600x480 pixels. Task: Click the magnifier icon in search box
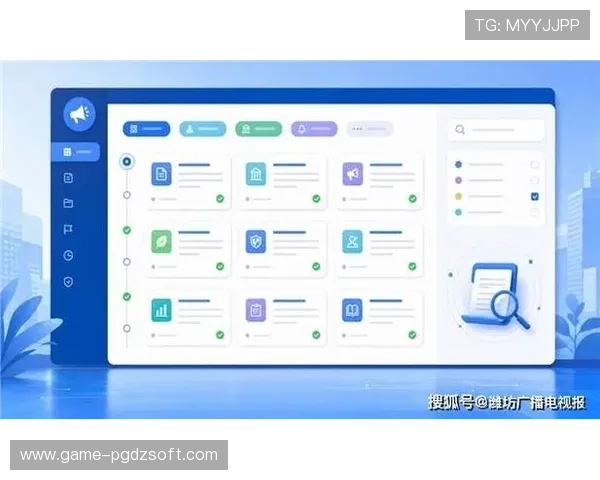(x=460, y=130)
